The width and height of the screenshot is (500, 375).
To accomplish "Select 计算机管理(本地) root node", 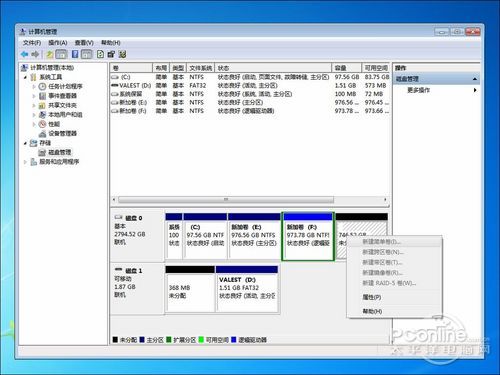I will [x=52, y=68].
